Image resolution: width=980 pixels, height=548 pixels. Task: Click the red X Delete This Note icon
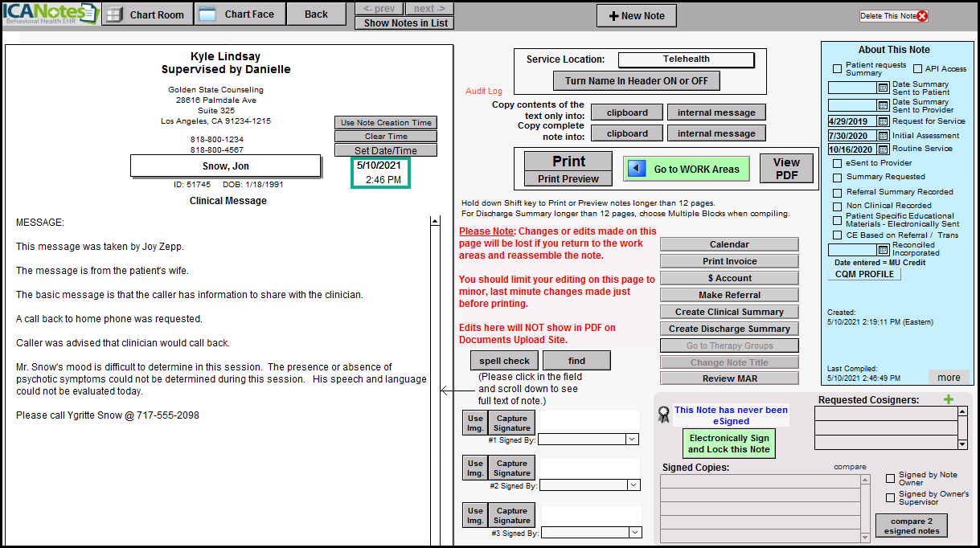[x=922, y=16]
